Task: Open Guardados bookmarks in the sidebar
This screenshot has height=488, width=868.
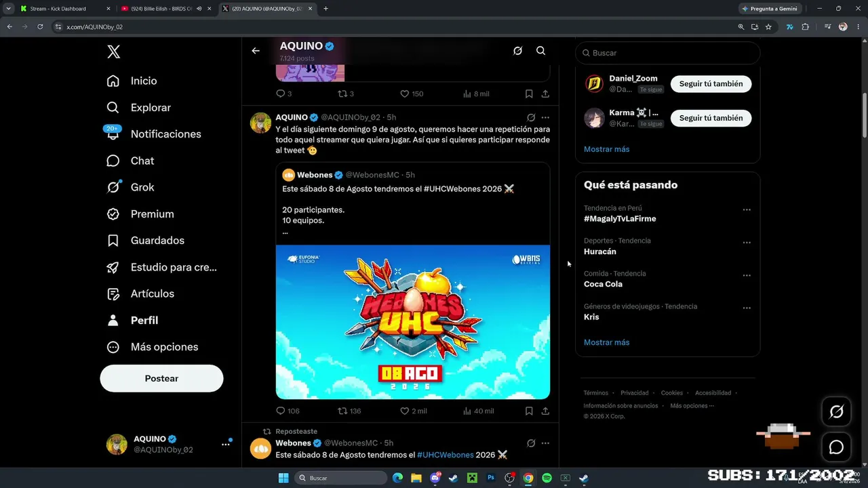Action: [146, 241]
